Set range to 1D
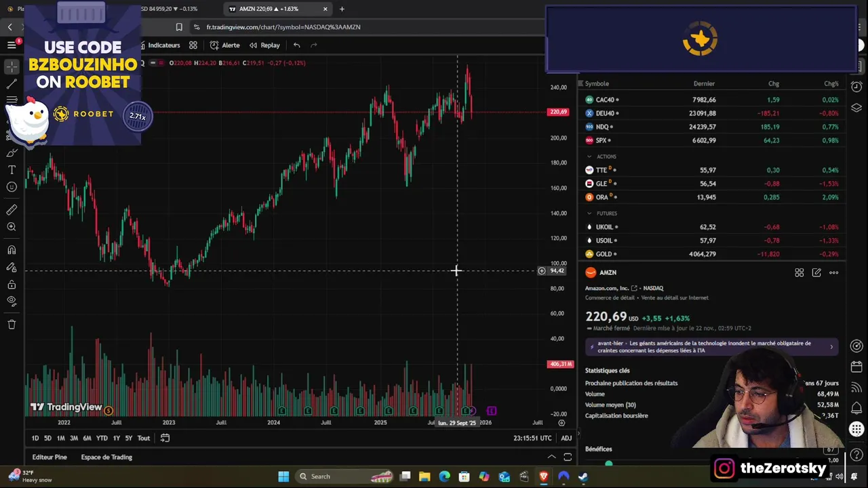Screen dimensions: 868x488 [35, 439]
